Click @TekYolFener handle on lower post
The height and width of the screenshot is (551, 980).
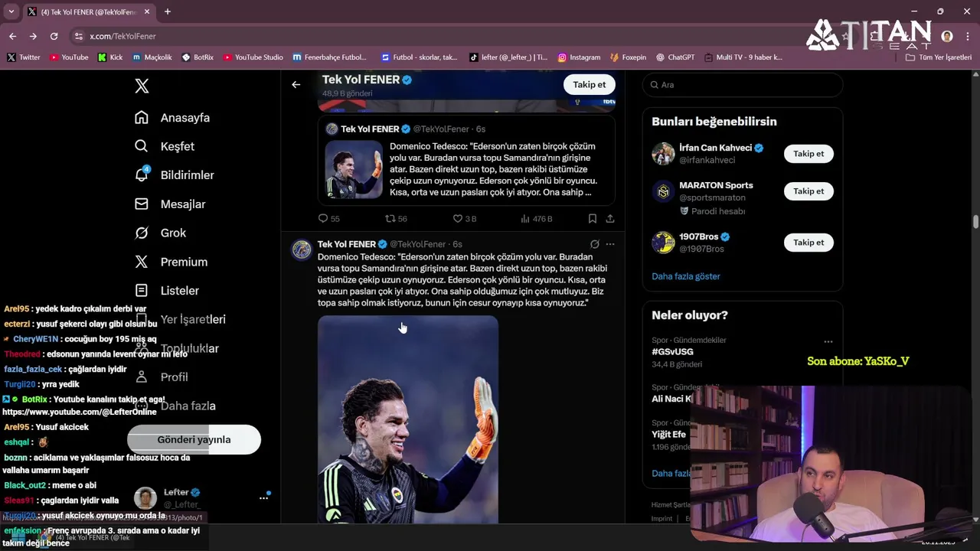click(418, 244)
